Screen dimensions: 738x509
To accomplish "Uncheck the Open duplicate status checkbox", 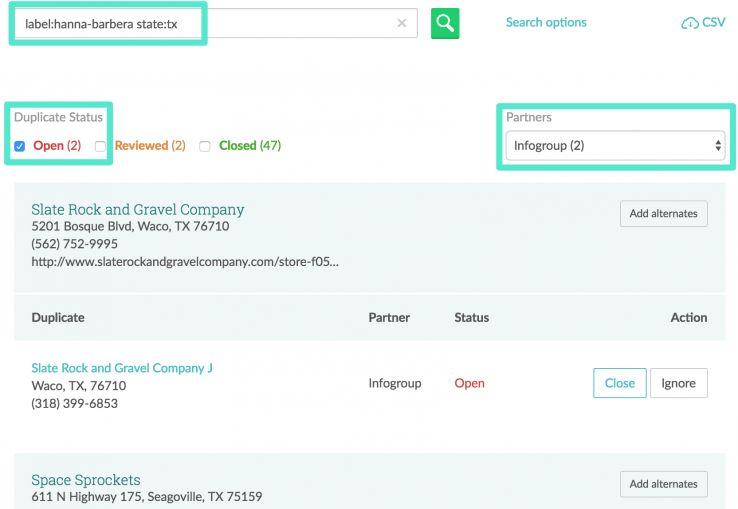I will pos(20,146).
